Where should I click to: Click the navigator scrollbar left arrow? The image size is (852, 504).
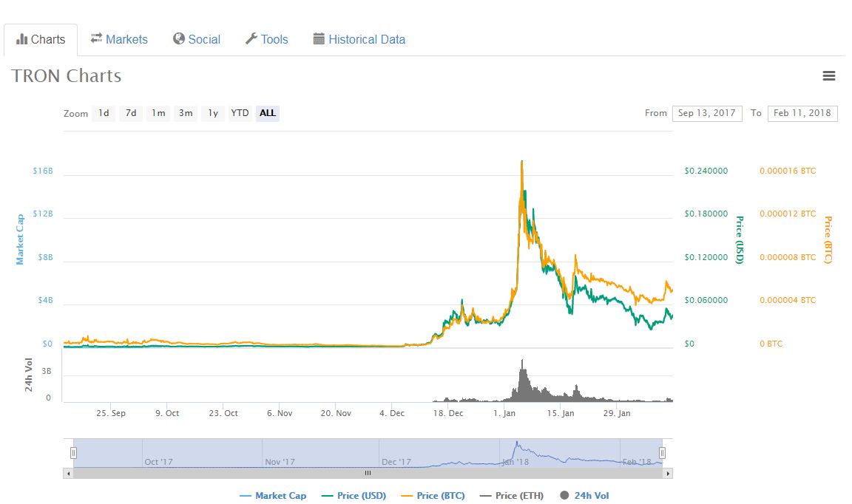coord(68,474)
